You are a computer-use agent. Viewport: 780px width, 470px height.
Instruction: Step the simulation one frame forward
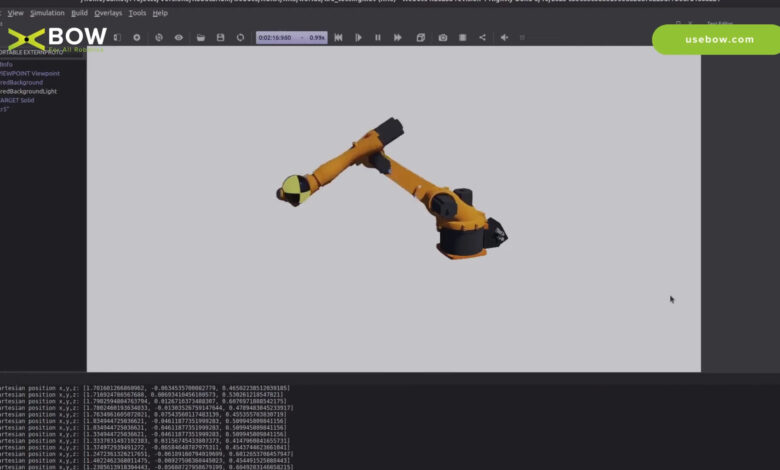tap(358, 37)
